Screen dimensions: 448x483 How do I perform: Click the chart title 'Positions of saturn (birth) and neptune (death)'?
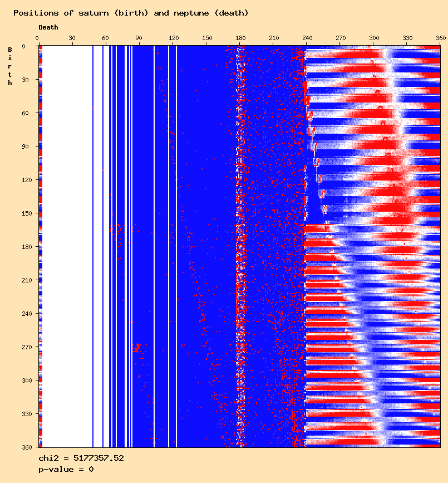131,13
